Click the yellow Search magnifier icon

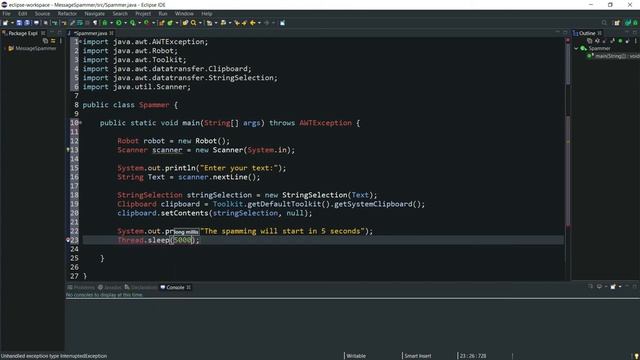click(193, 23)
